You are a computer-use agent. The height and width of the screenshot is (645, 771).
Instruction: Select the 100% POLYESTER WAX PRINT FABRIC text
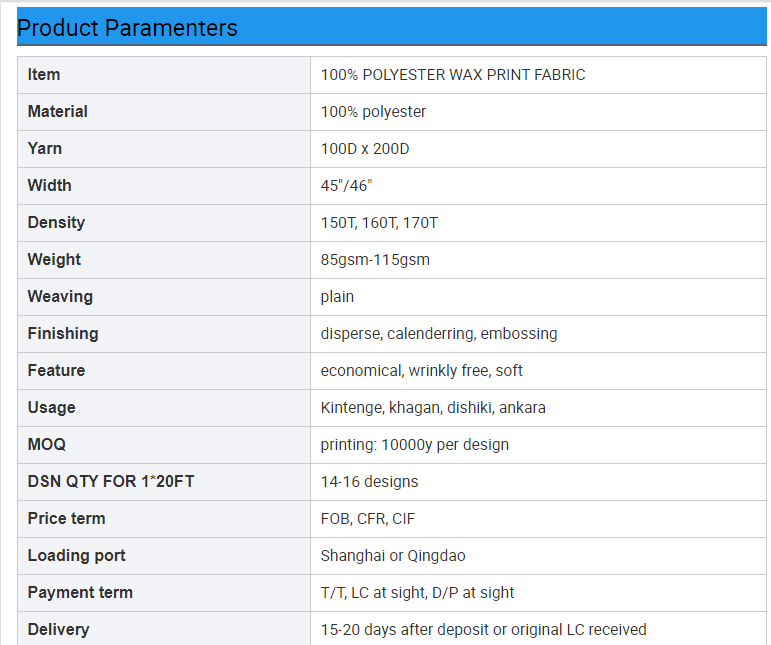tap(453, 75)
